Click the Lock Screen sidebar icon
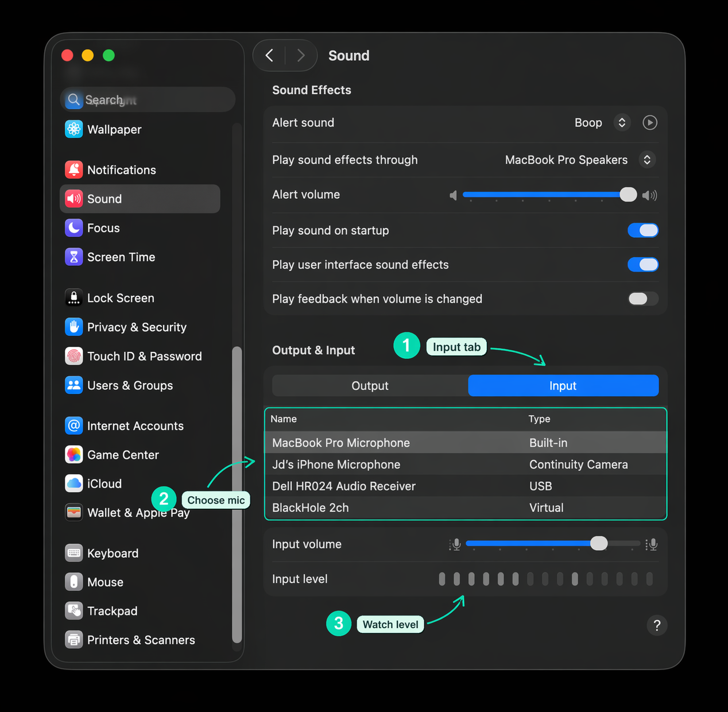 point(74,297)
